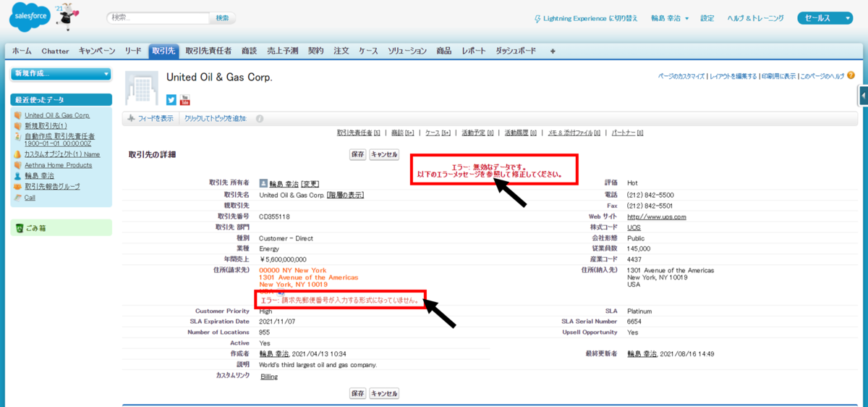
Task: Click the 検索 search button
Action: click(x=222, y=18)
